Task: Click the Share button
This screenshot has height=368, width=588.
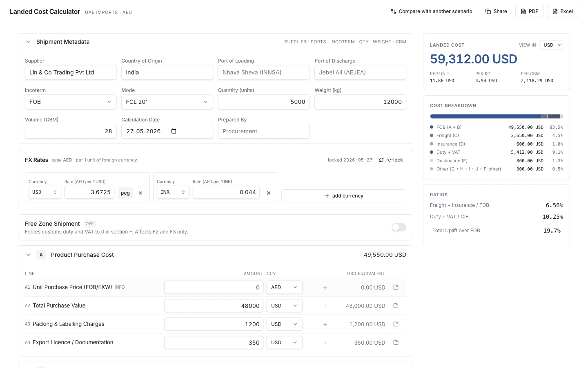Action: 496,11
